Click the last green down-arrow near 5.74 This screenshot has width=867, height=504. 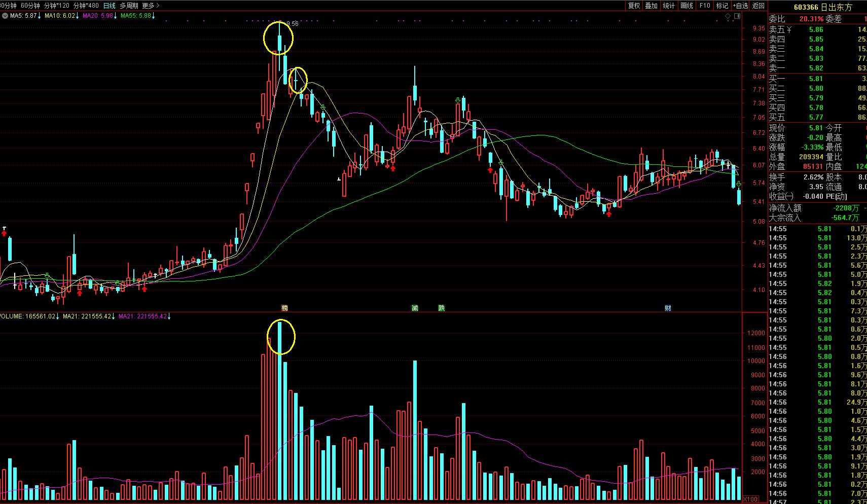click(x=739, y=185)
